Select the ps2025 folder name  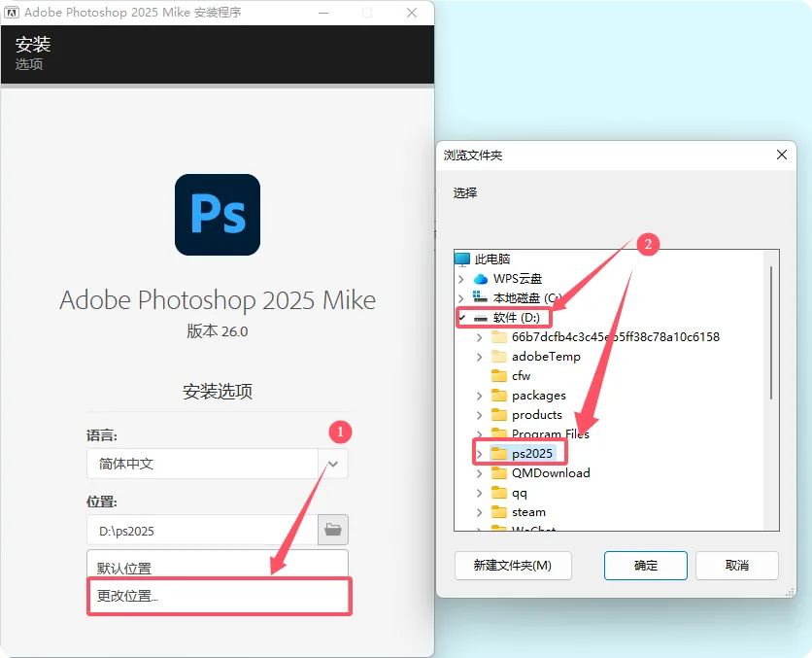(x=532, y=453)
